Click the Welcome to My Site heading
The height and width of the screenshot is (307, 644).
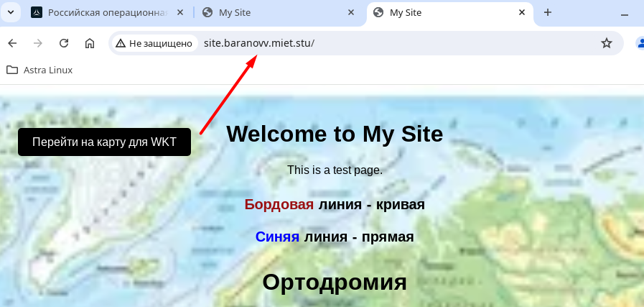[335, 134]
